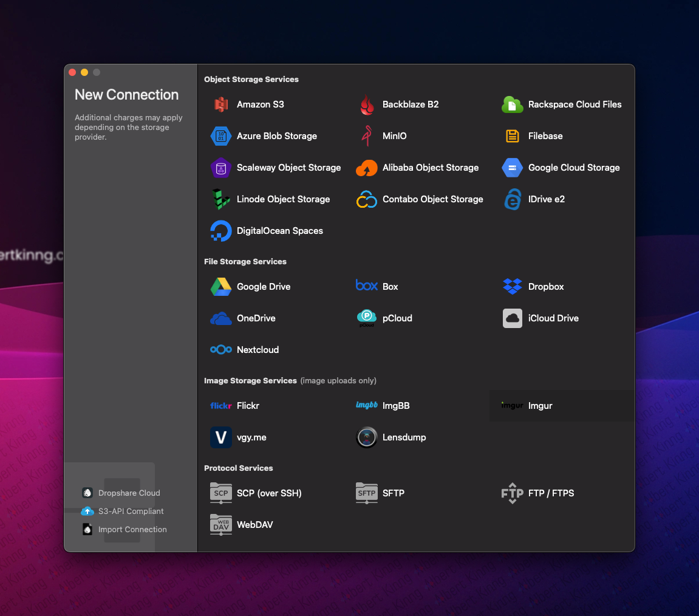
Task: Minimize the New Connection window
Action: click(84, 72)
